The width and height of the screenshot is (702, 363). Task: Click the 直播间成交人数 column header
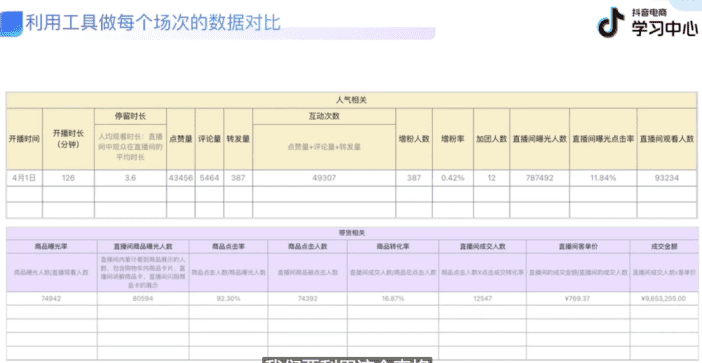coord(483,247)
